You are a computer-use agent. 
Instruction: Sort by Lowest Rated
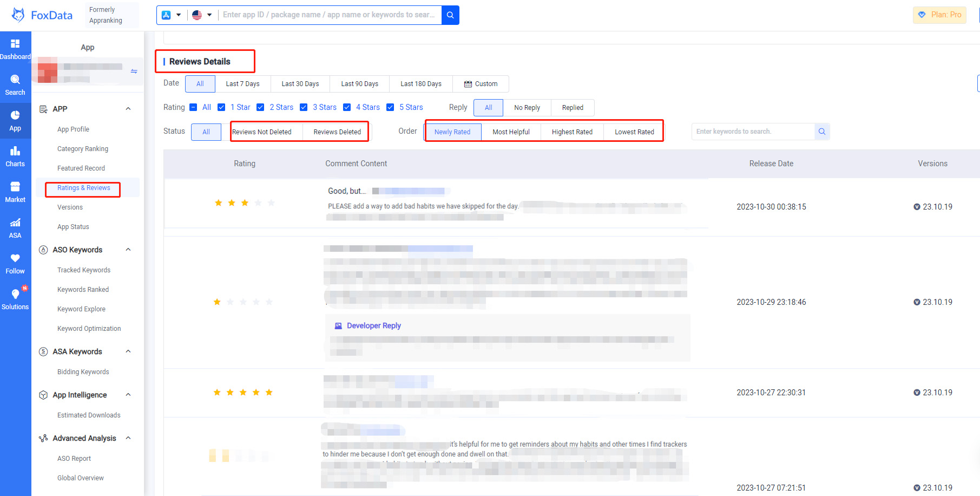(634, 132)
